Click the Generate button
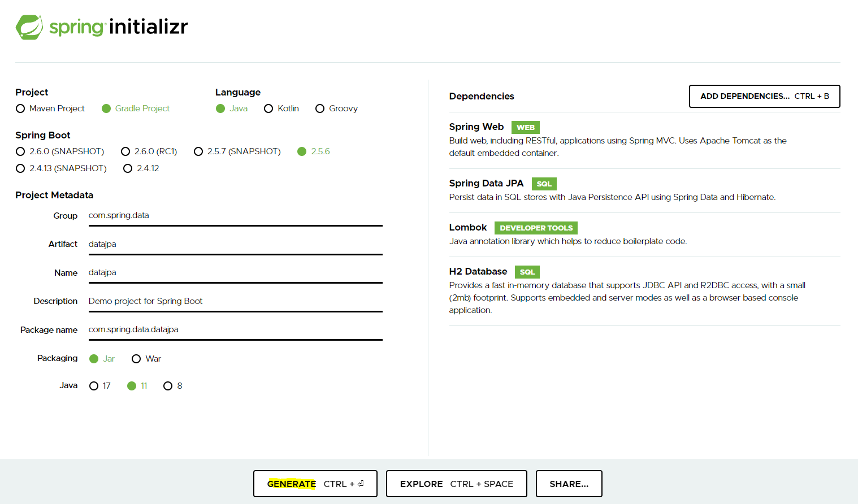 click(315, 484)
